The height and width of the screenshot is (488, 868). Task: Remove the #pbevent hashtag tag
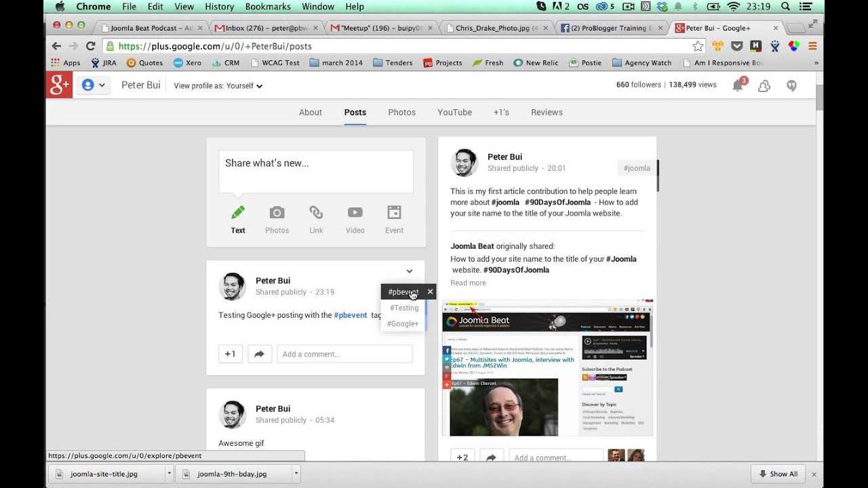tap(430, 291)
